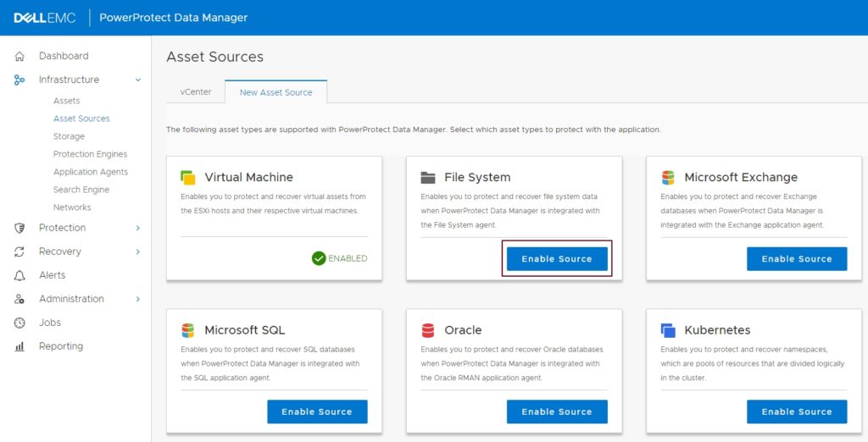Click the blue Kubernetes icon

668,330
